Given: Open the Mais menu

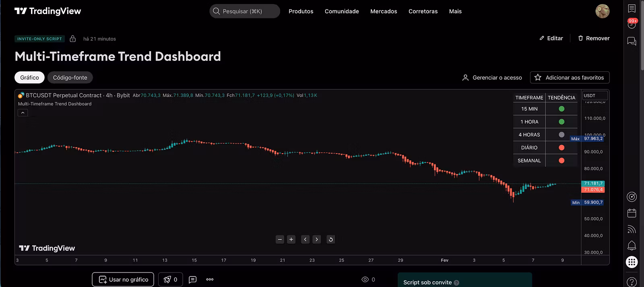Looking at the screenshot, I should coord(455,11).
